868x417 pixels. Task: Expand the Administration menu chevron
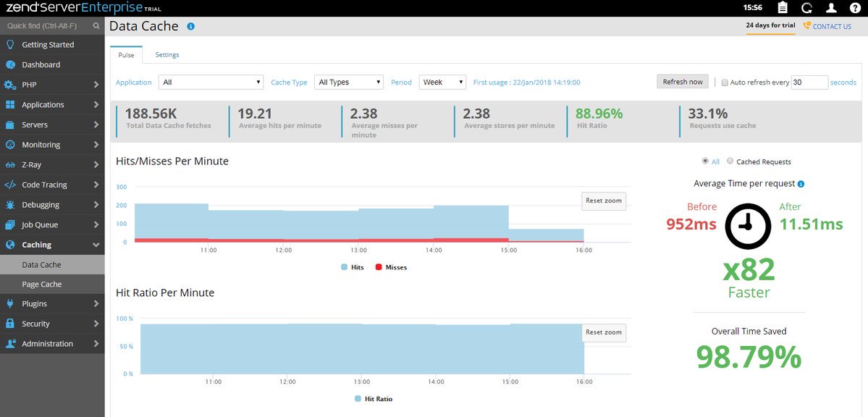pyautogui.click(x=96, y=343)
